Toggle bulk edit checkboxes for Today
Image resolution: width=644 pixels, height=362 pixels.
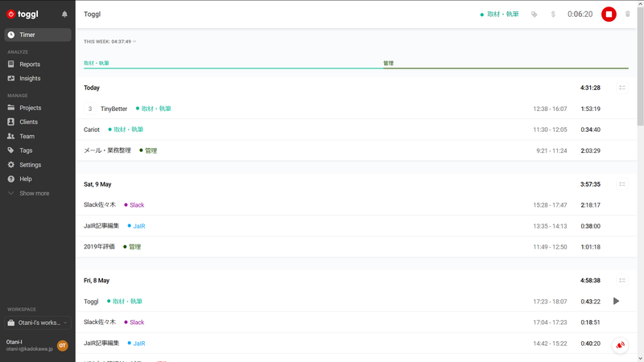point(622,88)
